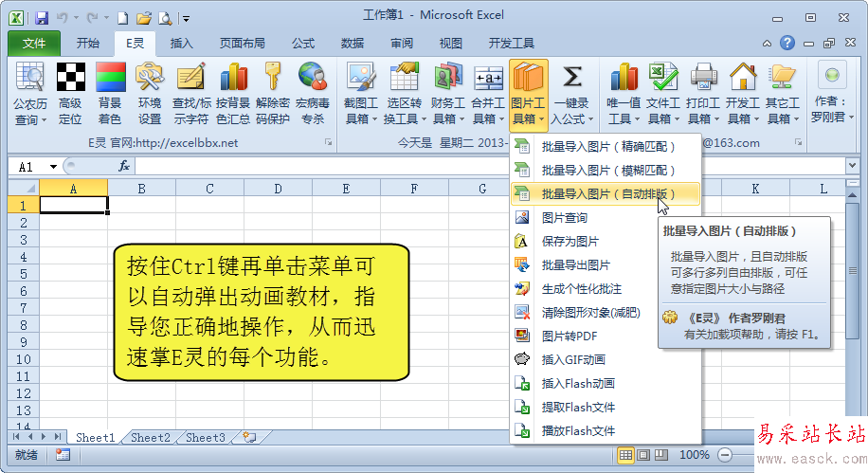Open the 页面布局 tab
This screenshot has width=868, height=473.
242,44
